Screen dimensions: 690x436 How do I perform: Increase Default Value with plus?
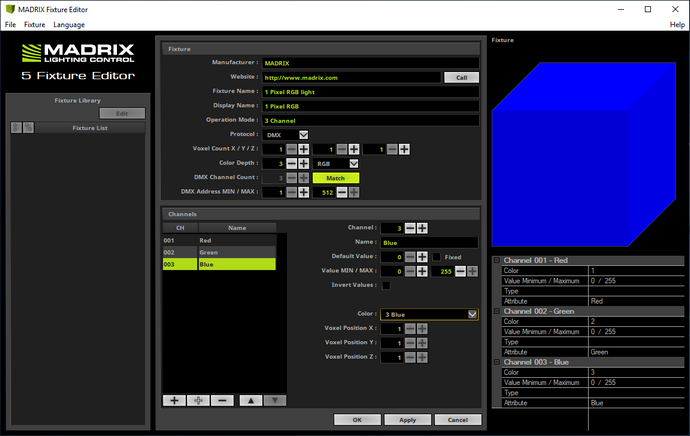422,257
